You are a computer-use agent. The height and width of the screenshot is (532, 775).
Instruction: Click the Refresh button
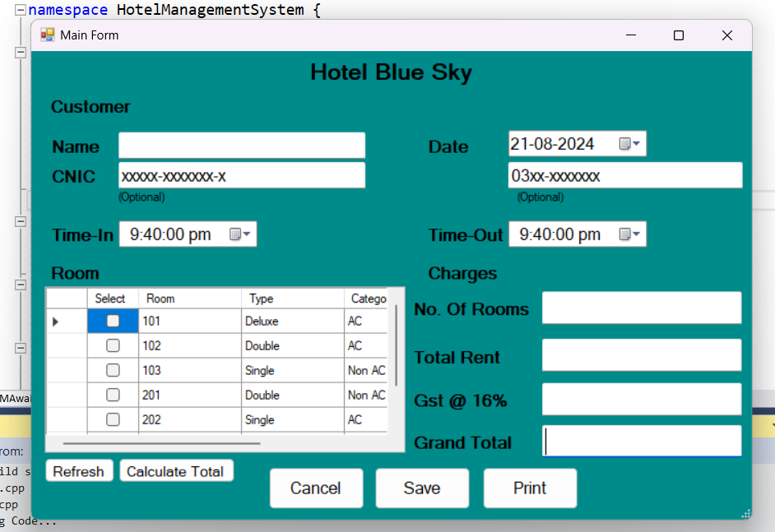(79, 471)
